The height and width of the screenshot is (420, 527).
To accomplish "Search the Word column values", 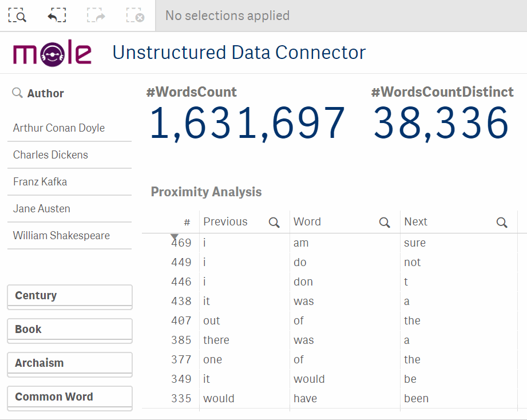I will click(x=385, y=222).
